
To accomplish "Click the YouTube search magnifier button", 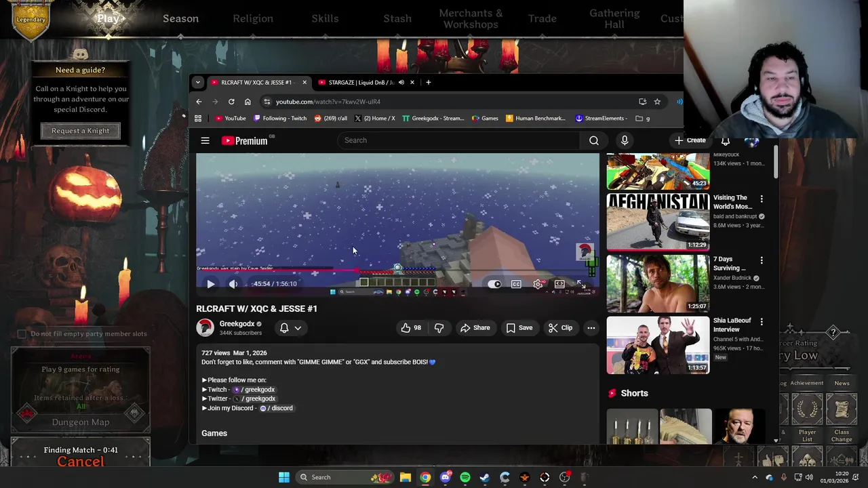I will pos(594,140).
